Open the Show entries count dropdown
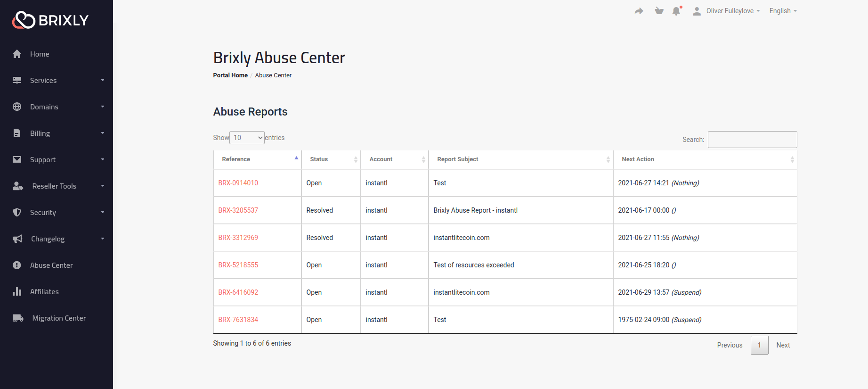Screen dimensions: 868x389 (x=247, y=138)
